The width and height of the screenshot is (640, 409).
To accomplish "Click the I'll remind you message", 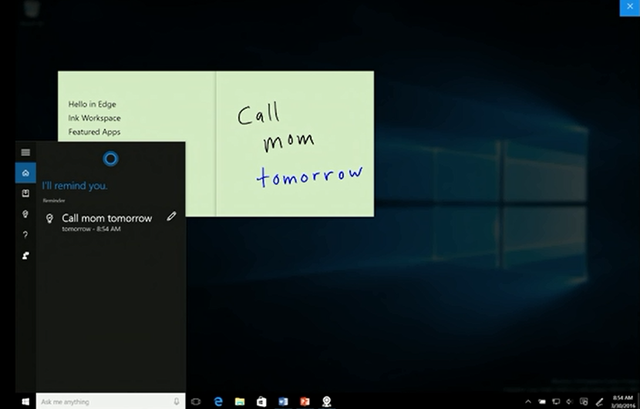I will 75,186.
